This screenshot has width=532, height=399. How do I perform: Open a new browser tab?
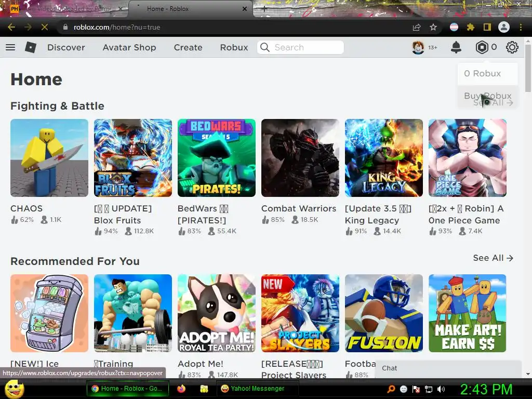click(264, 9)
